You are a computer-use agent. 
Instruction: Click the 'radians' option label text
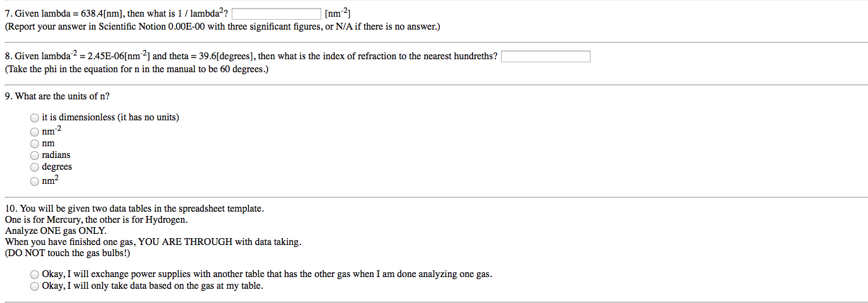coord(56,155)
